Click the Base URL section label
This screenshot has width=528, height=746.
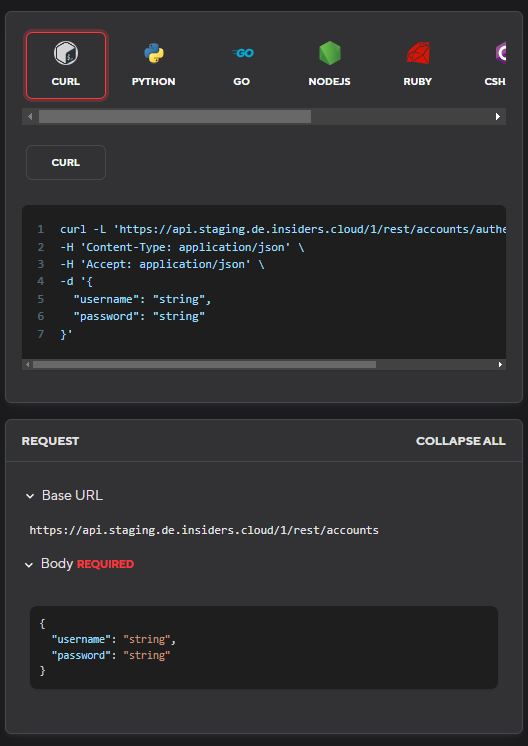(x=72, y=495)
